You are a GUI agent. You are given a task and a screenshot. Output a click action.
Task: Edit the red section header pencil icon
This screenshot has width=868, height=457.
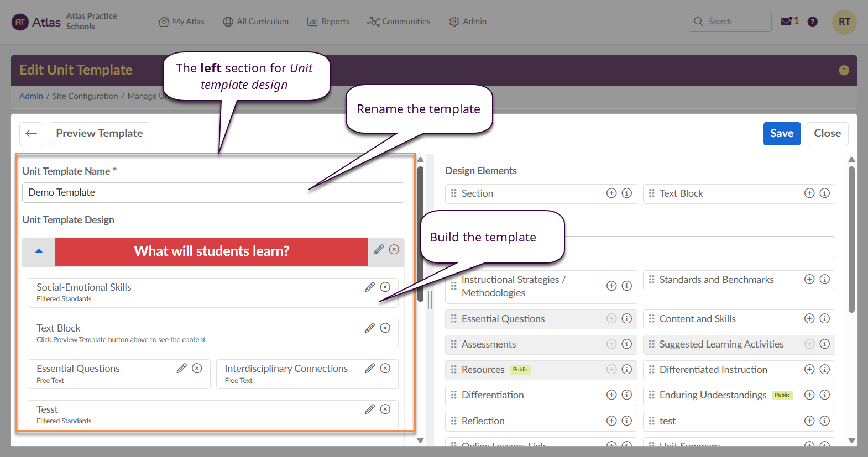tap(379, 249)
